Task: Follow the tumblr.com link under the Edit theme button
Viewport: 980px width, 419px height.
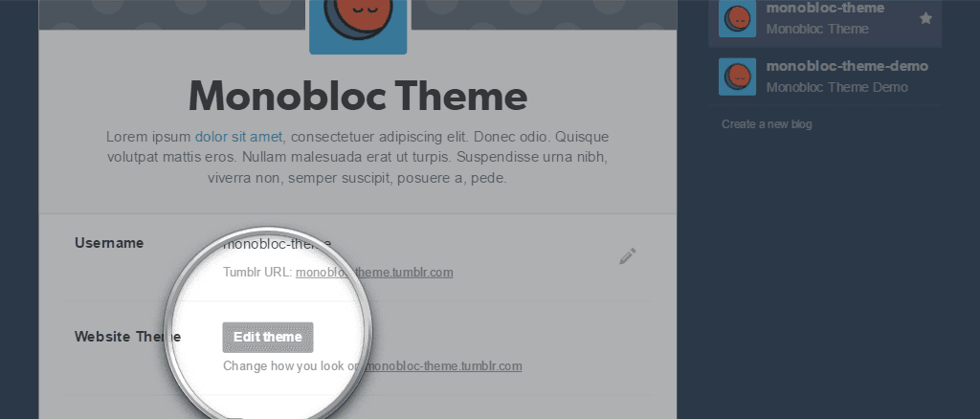Action: [442, 366]
